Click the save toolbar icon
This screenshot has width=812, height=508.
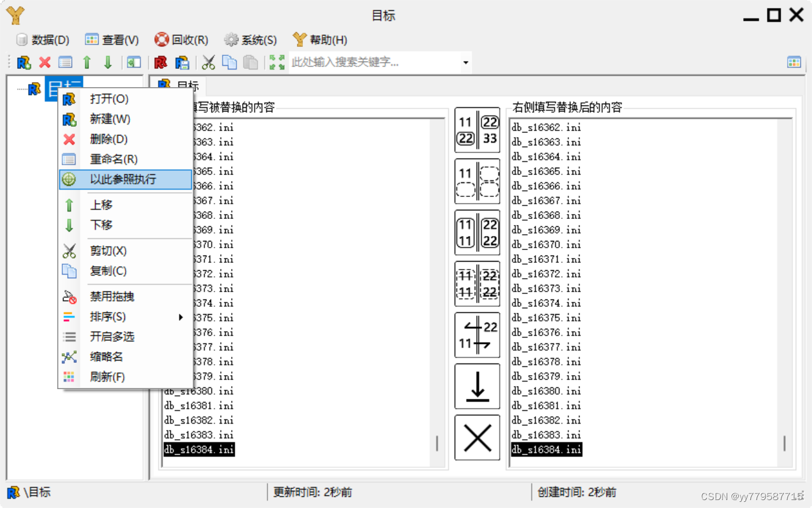click(182, 62)
